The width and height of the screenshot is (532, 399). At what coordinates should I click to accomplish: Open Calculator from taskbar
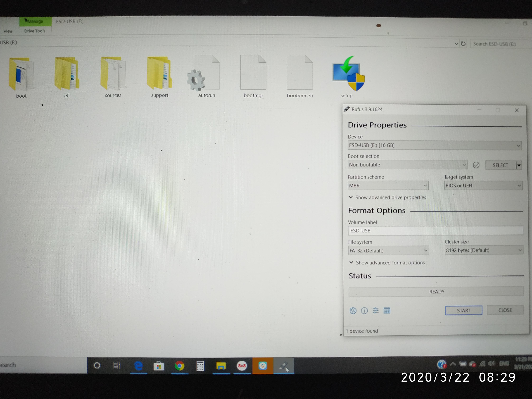[x=200, y=366]
